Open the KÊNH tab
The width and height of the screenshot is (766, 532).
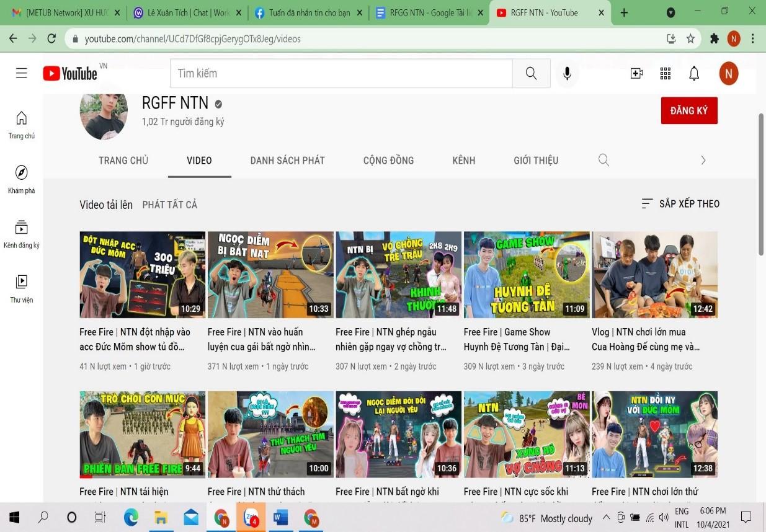[464, 160]
